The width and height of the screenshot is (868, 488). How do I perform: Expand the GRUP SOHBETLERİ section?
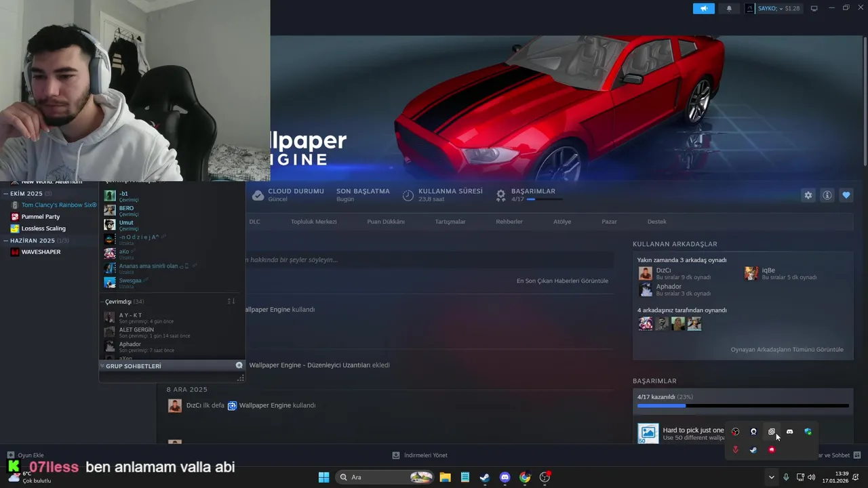[133, 366]
